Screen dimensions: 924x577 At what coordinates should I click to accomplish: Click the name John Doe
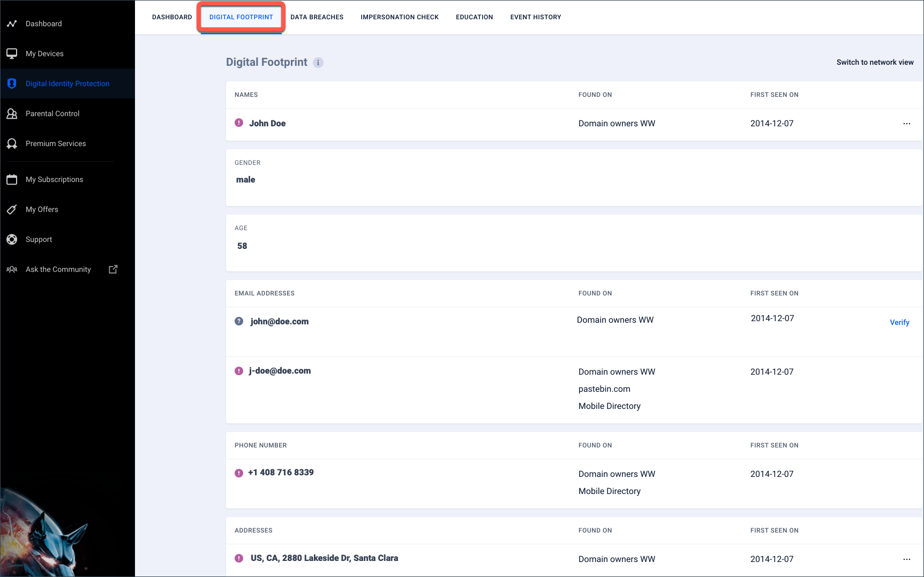click(x=267, y=123)
